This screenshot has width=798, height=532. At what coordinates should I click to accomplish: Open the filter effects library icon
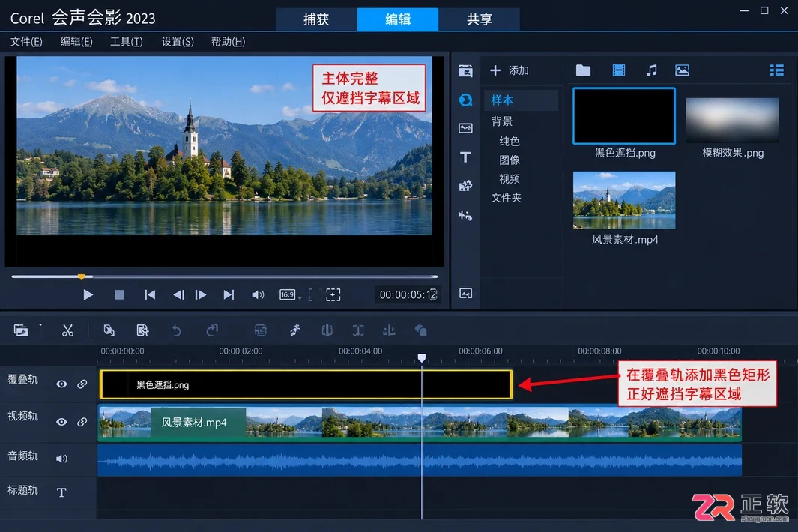tap(465, 186)
